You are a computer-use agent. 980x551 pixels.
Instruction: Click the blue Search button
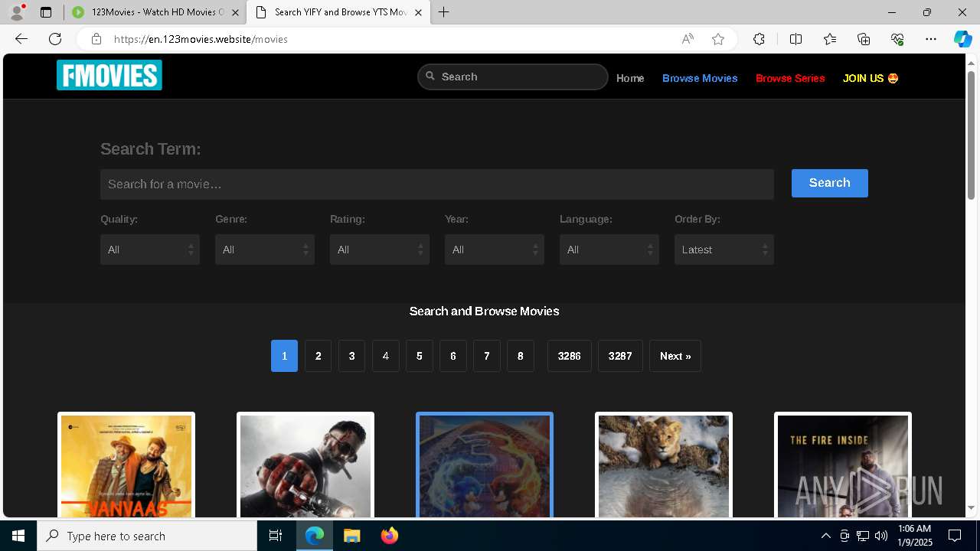click(x=830, y=183)
